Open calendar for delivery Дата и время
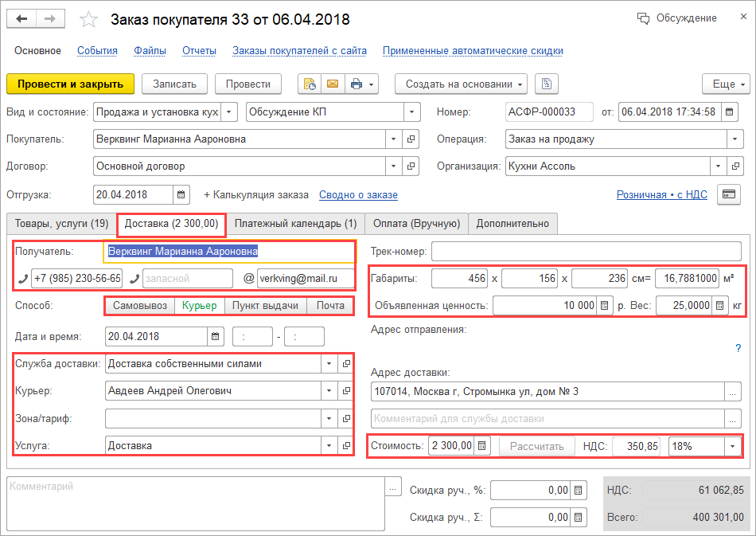 tap(216, 336)
